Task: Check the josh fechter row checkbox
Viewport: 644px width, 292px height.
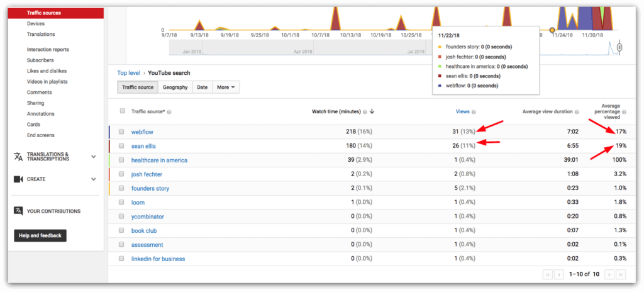Action: [121, 174]
